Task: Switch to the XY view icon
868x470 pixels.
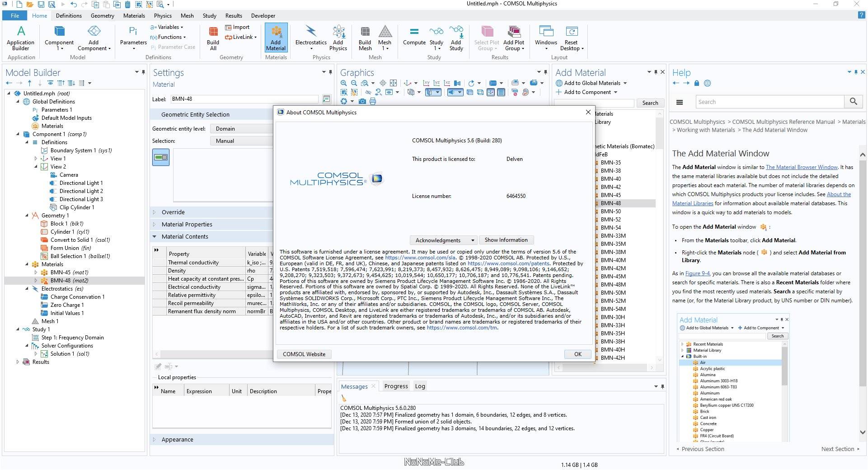Action: click(x=426, y=83)
